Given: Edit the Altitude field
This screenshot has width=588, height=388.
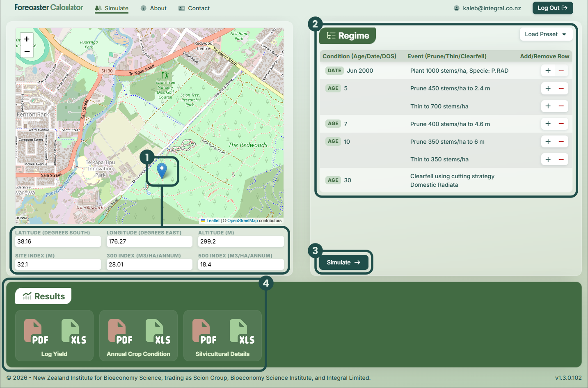Looking at the screenshot, I should click(x=241, y=241).
